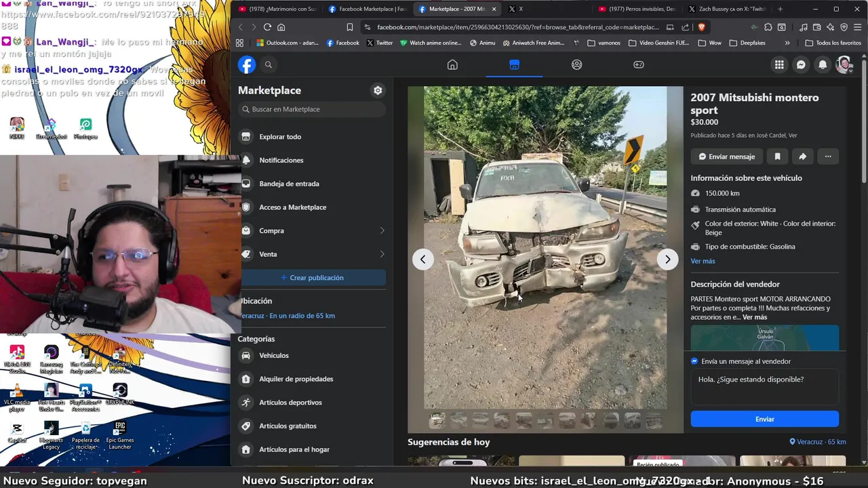This screenshot has width=868, height=488.
Task: Open Todos los favoritos folder
Action: tap(833, 43)
